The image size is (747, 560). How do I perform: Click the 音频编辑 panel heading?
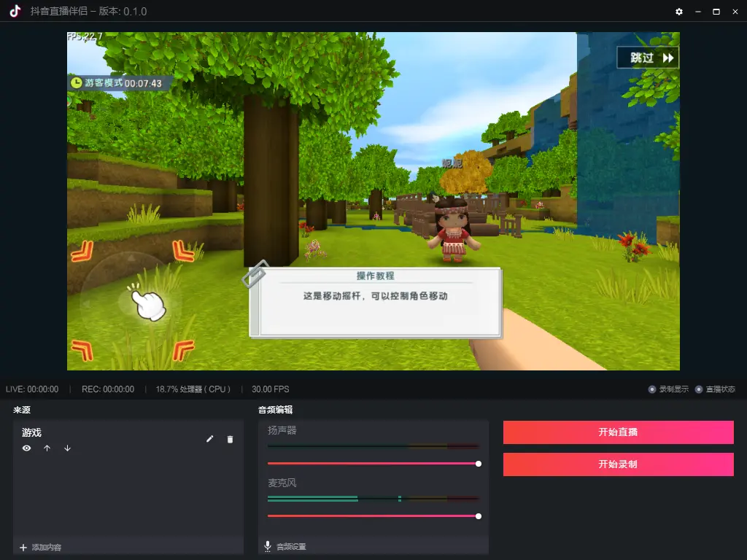click(x=275, y=410)
